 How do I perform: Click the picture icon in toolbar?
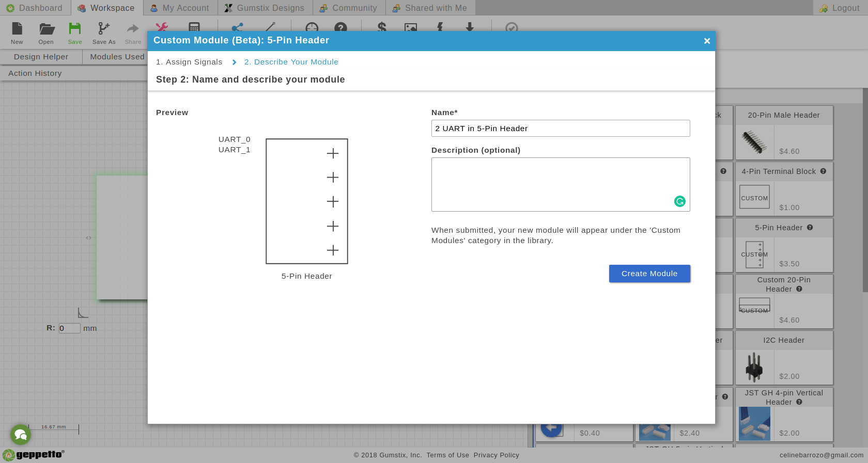tap(411, 27)
